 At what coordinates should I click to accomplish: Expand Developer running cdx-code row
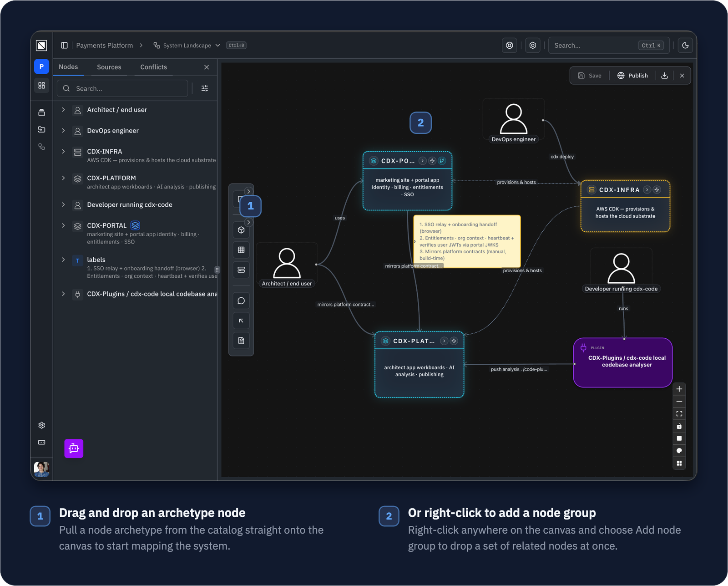click(63, 204)
